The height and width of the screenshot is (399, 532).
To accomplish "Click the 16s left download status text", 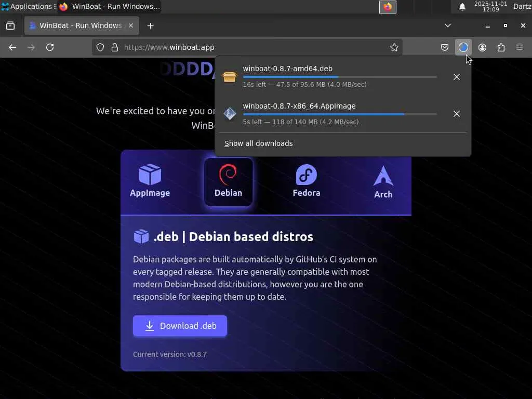I will point(304,85).
